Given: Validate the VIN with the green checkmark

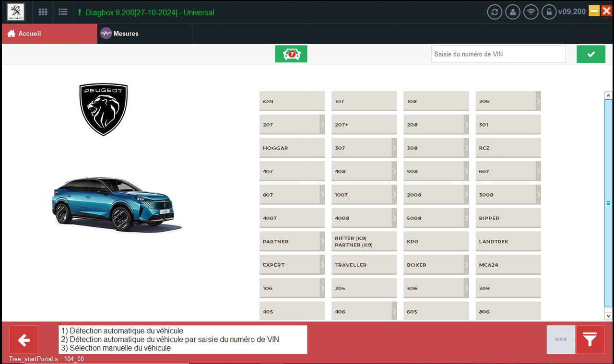Looking at the screenshot, I should tap(591, 54).
